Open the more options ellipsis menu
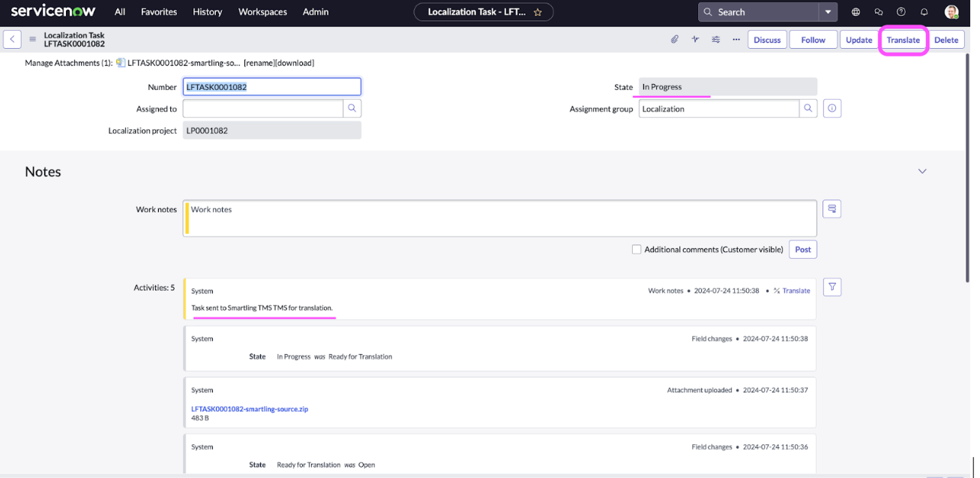 point(736,40)
